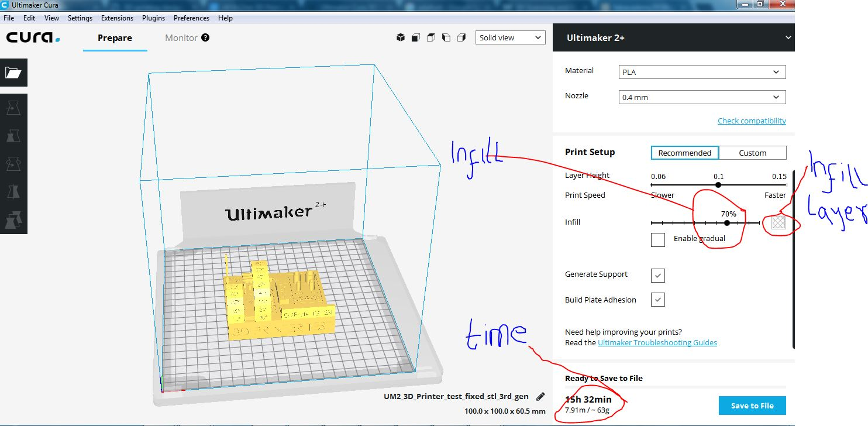
Task: Select the Mirror tool in the sidebar
Action: [13, 192]
